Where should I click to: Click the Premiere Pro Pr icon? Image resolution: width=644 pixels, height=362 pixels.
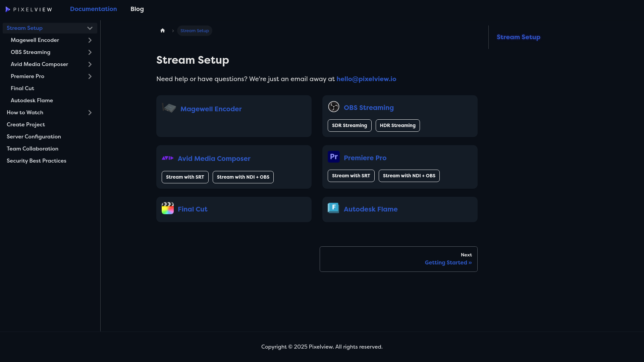(x=334, y=157)
